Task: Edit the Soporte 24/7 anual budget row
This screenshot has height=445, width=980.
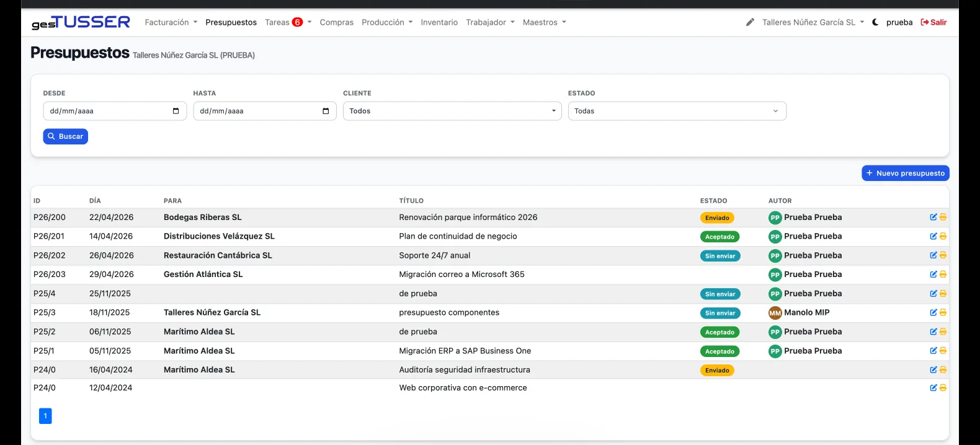Action: pyautogui.click(x=933, y=255)
